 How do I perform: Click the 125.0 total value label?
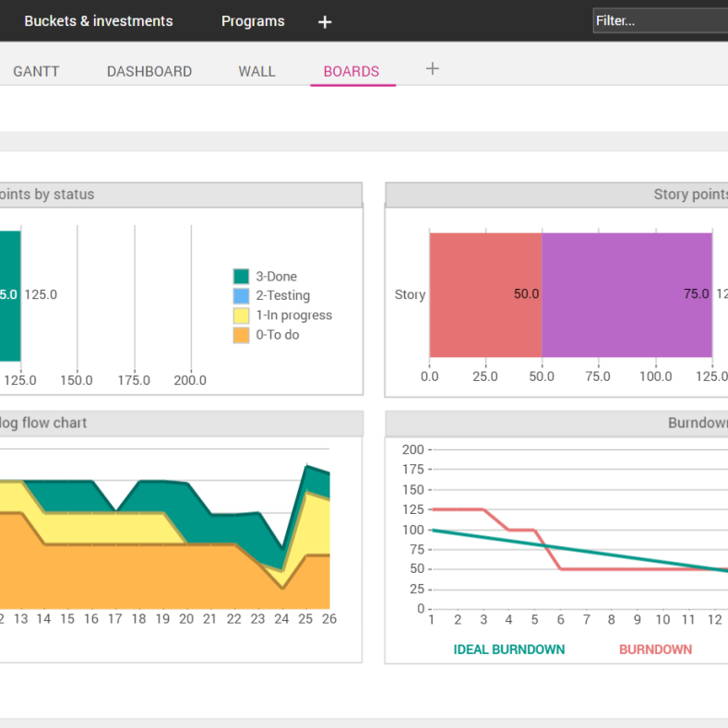tap(41, 294)
